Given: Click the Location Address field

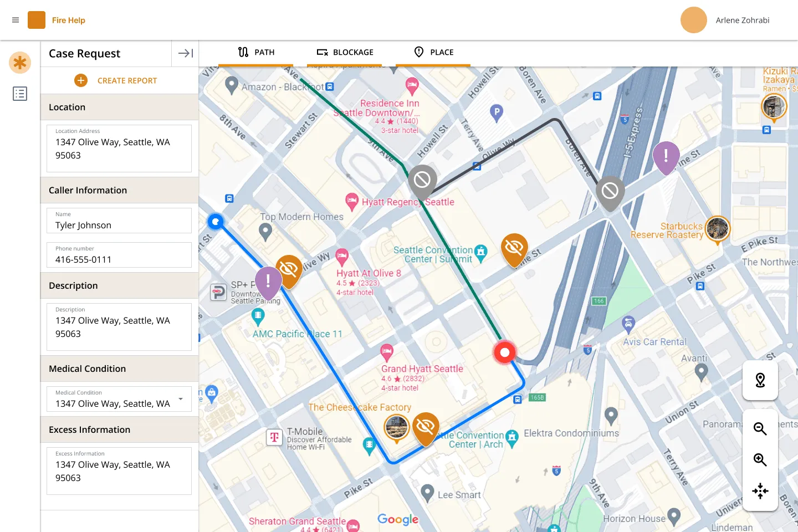Looking at the screenshot, I should tap(119, 148).
